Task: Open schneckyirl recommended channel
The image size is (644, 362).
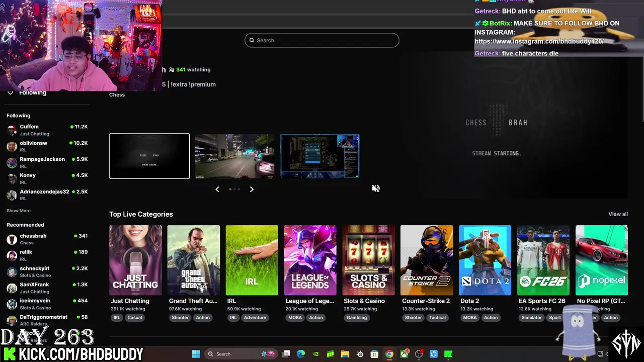Action: tap(47, 271)
